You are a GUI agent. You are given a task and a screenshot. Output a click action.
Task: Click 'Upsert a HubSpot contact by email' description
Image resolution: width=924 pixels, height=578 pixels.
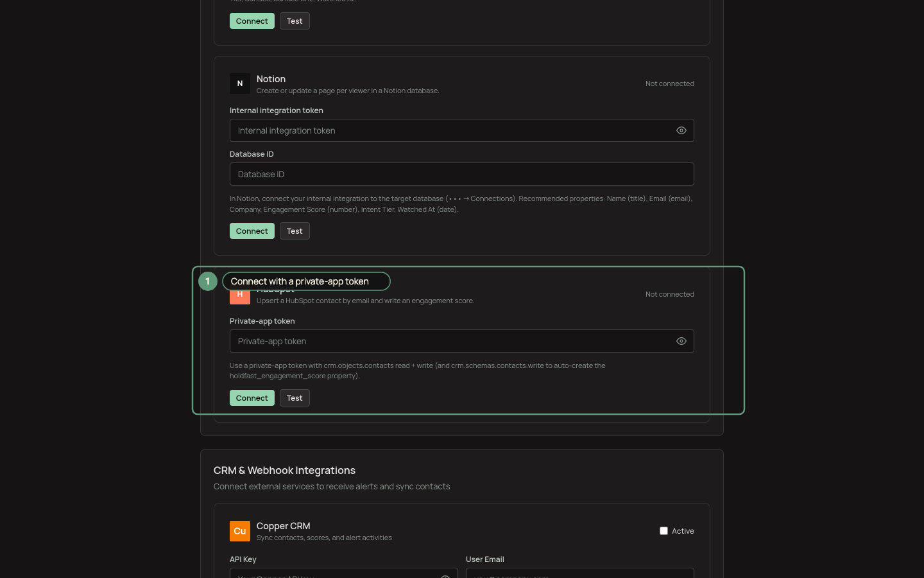tap(365, 301)
